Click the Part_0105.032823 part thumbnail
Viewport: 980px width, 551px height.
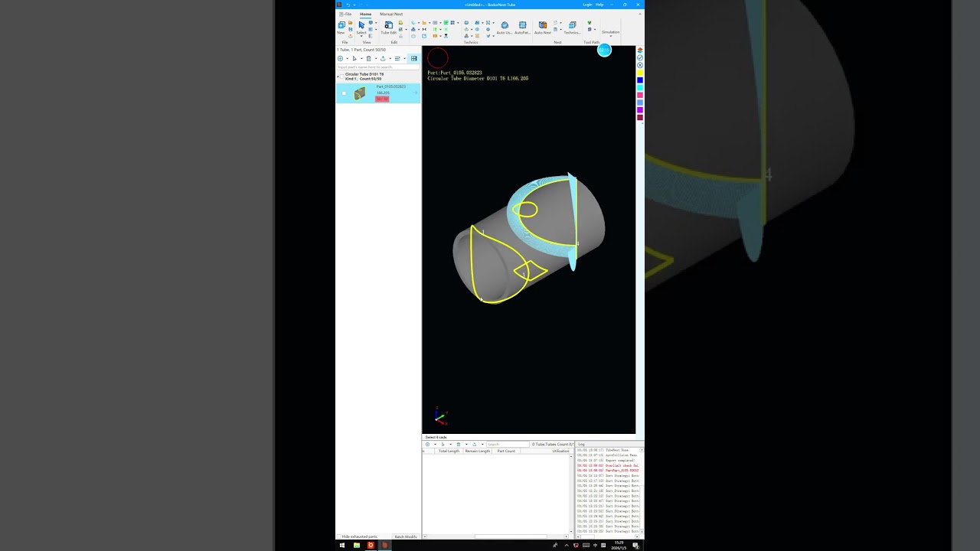[359, 93]
